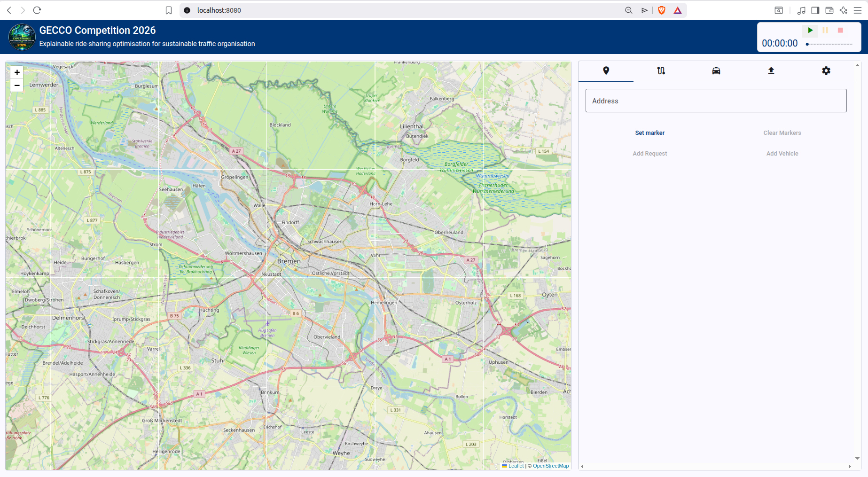Viewport: 868px width, 477px height.
Task: Focus the Address input field
Action: [716, 101]
